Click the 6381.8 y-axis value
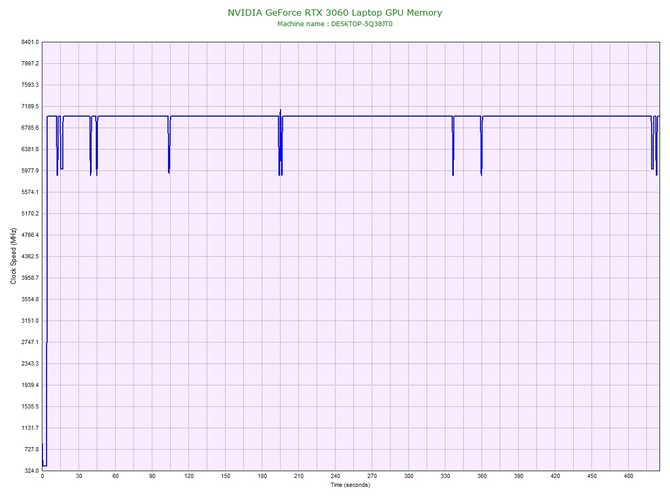The width and height of the screenshot is (670, 502). [30, 149]
